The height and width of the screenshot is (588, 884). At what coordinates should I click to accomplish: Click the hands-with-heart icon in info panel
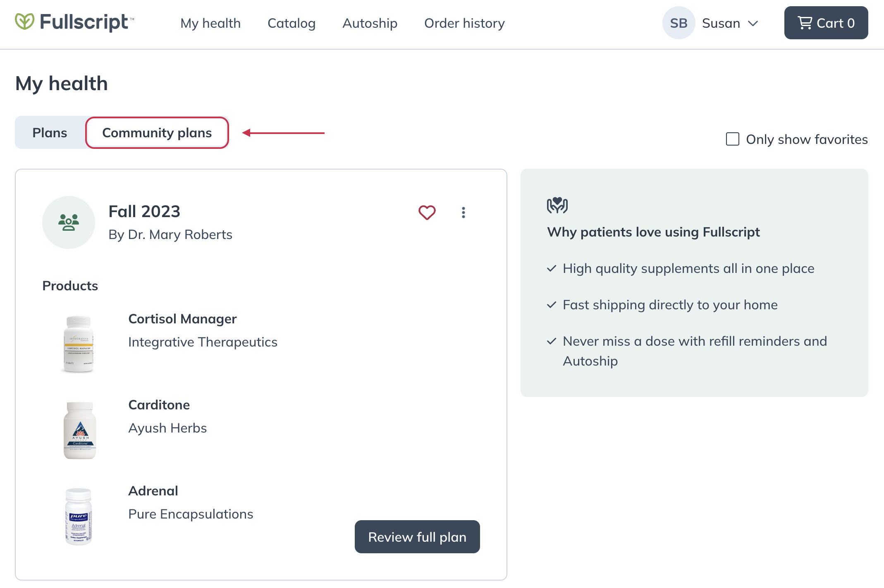(557, 205)
